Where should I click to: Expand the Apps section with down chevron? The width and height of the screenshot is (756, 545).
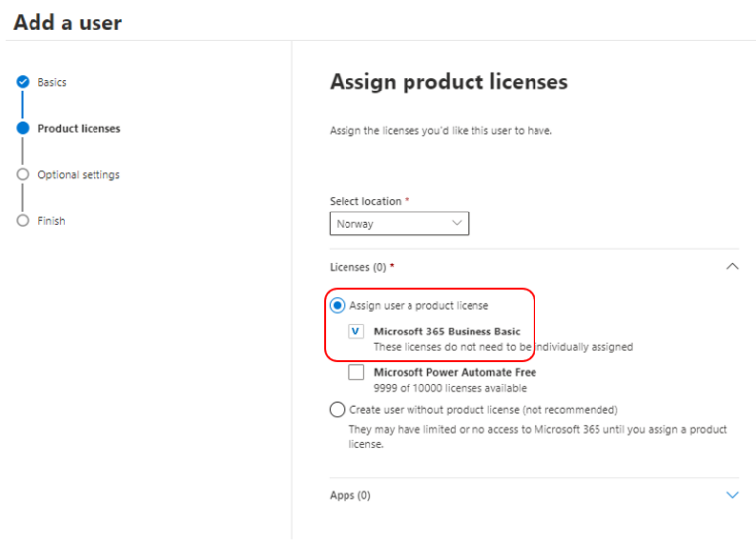pos(732,495)
